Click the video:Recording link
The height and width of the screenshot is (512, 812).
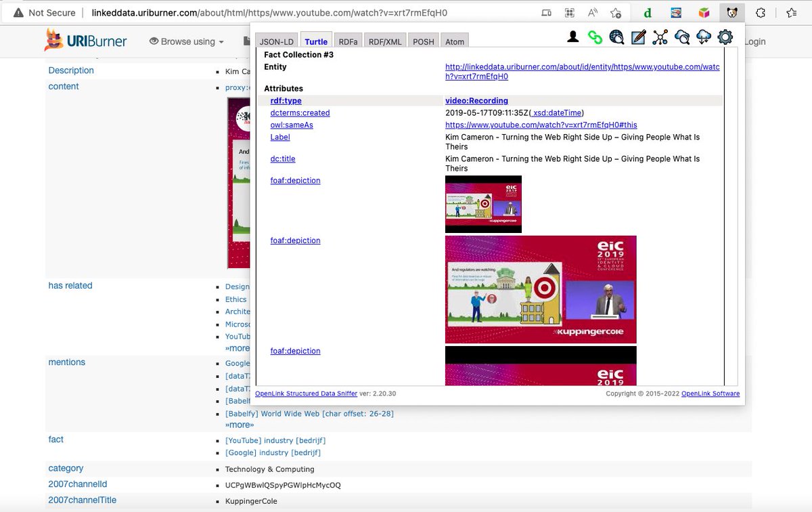click(476, 101)
